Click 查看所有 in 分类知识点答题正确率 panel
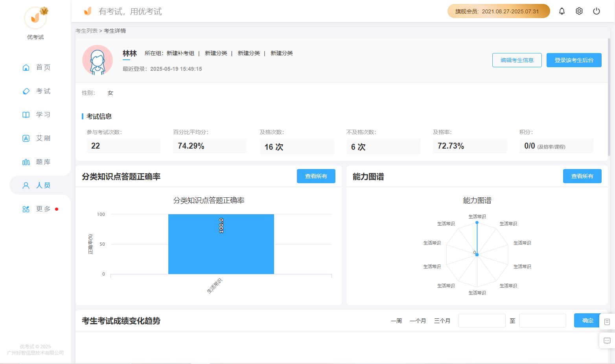Viewport: 615px width, 364px height. pyautogui.click(x=316, y=176)
